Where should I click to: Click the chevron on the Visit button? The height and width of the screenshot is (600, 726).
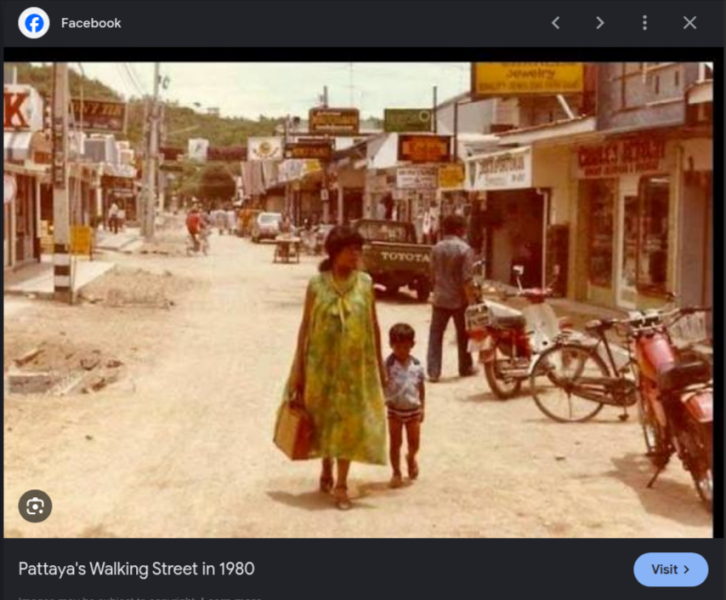point(687,569)
